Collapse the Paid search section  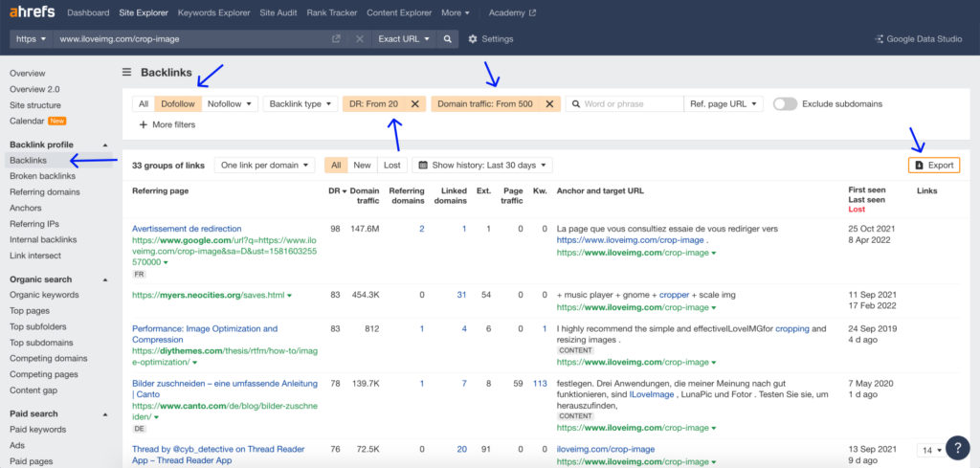point(105,413)
